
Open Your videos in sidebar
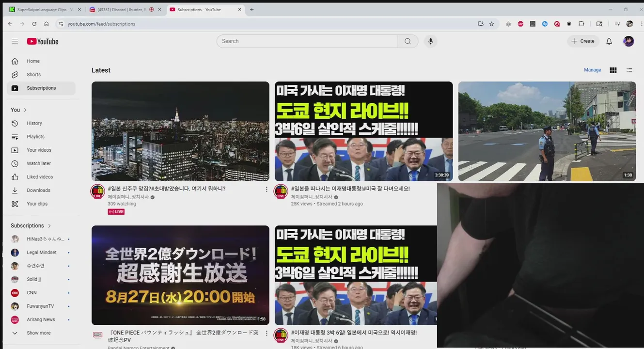[x=41, y=150]
